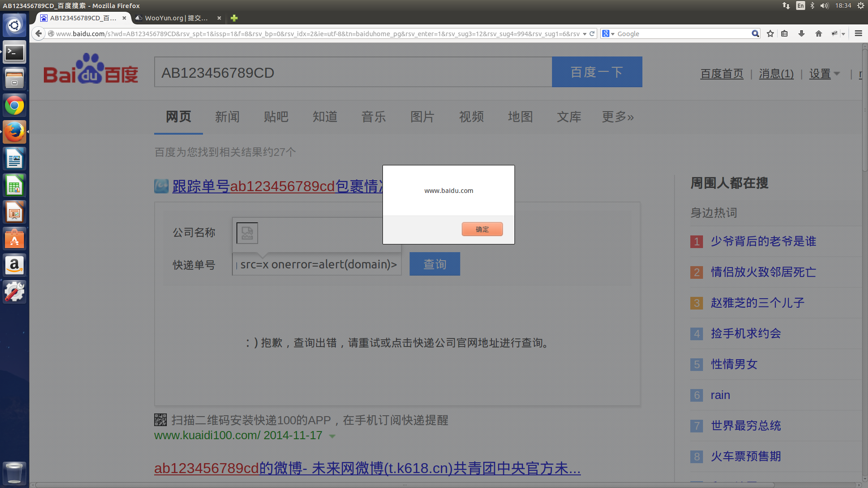The width and height of the screenshot is (868, 488).
Task: Switch to the 新闻 tab
Action: coord(227,117)
